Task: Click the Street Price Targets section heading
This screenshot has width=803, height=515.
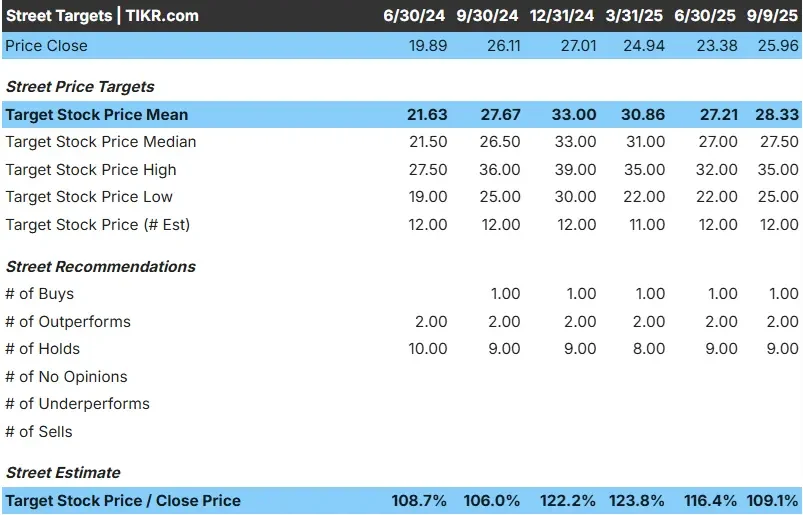Action: pyautogui.click(x=80, y=87)
